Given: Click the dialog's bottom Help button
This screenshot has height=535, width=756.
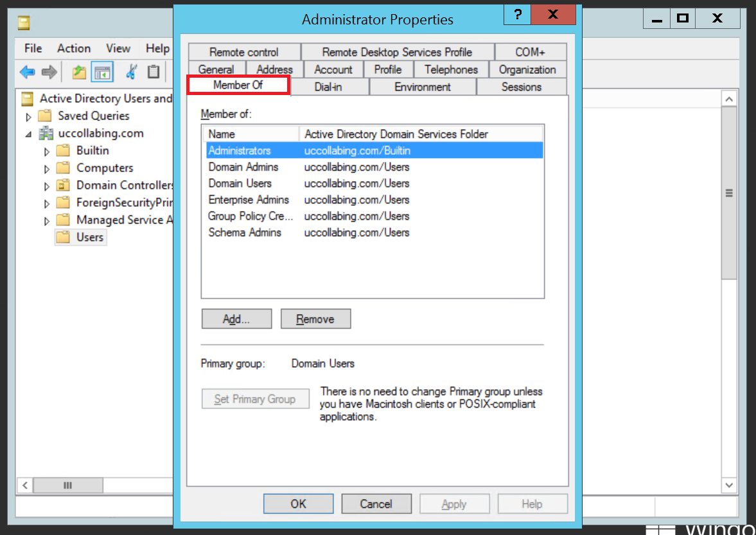Looking at the screenshot, I should point(532,504).
